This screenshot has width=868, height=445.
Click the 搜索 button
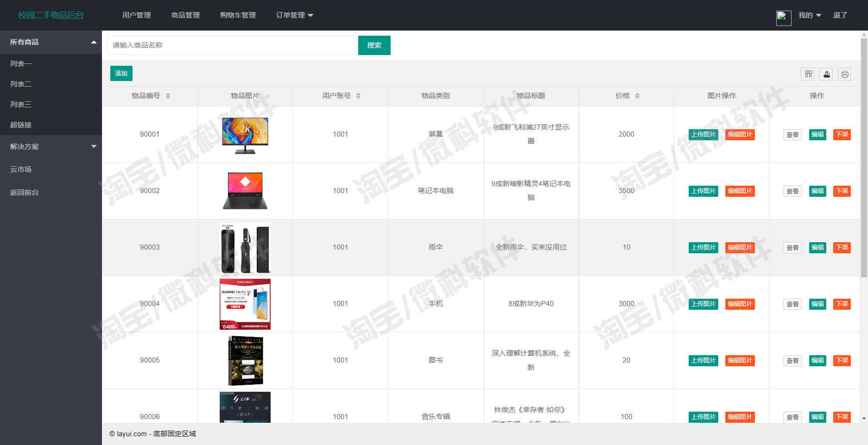click(x=374, y=45)
